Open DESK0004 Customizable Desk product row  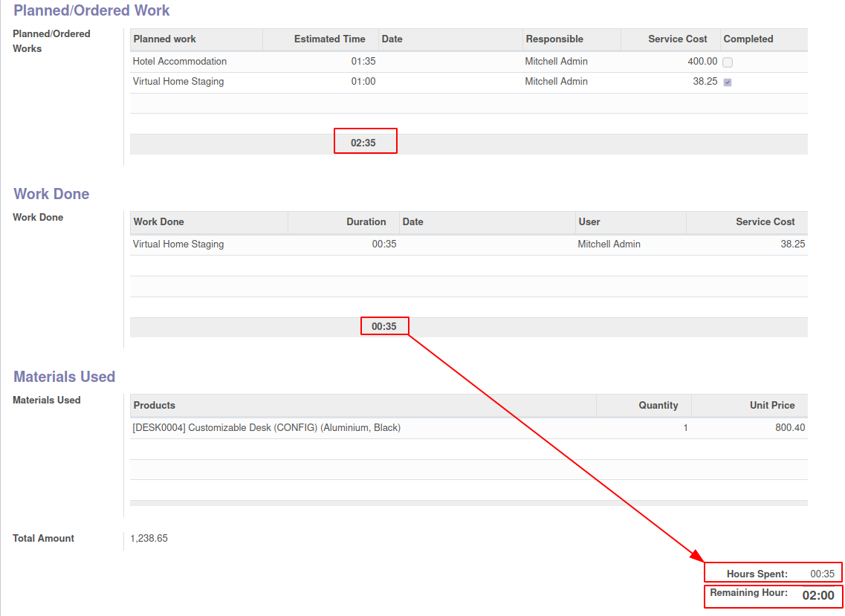[468, 428]
